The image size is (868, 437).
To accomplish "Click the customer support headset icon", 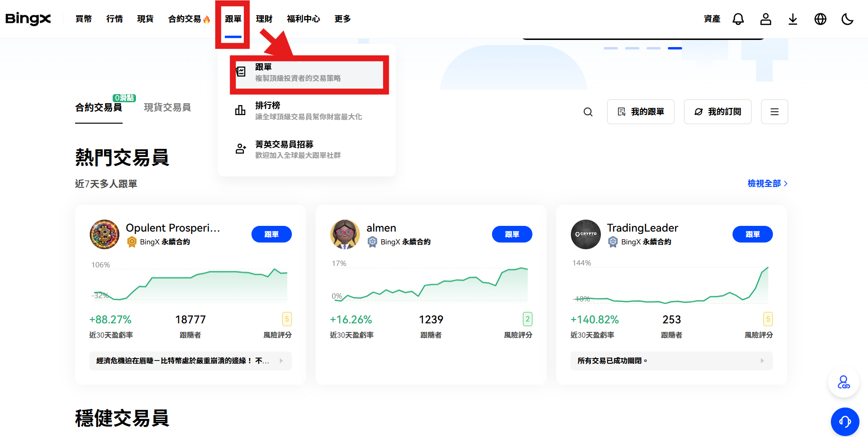I will point(845,422).
